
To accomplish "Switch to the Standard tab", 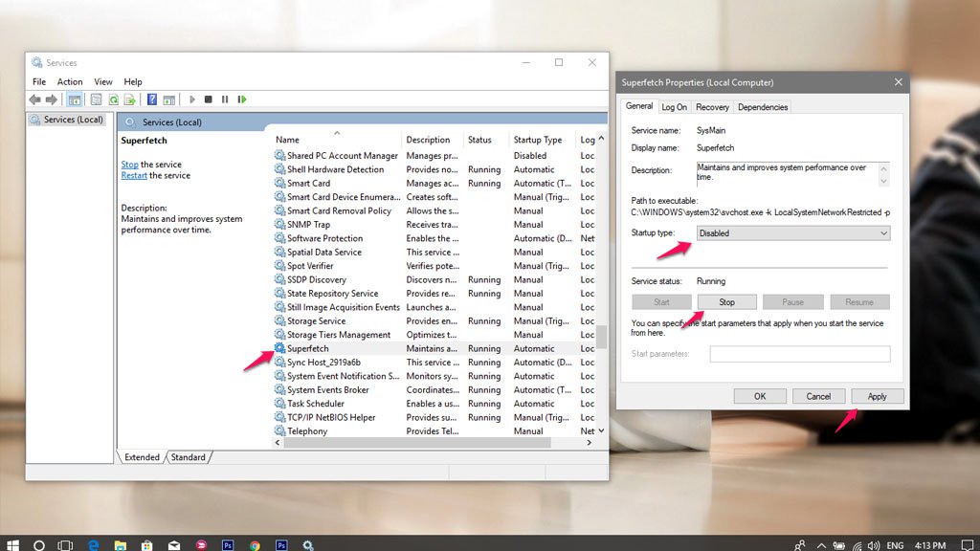I will tap(189, 457).
